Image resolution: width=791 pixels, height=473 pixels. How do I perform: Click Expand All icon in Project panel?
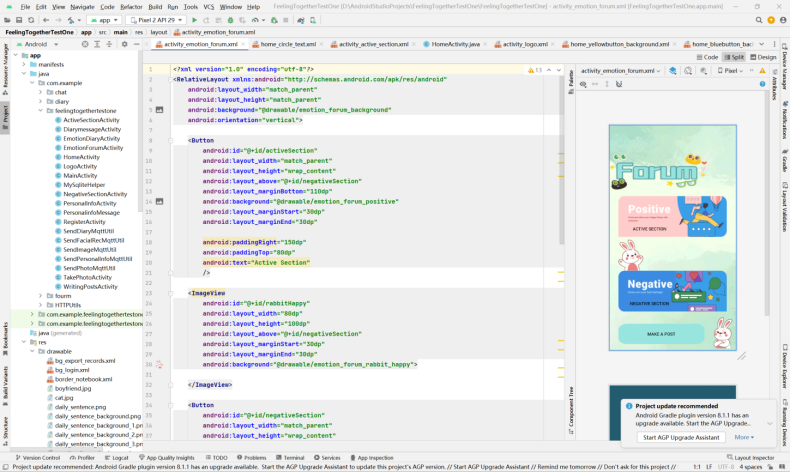[97, 44]
